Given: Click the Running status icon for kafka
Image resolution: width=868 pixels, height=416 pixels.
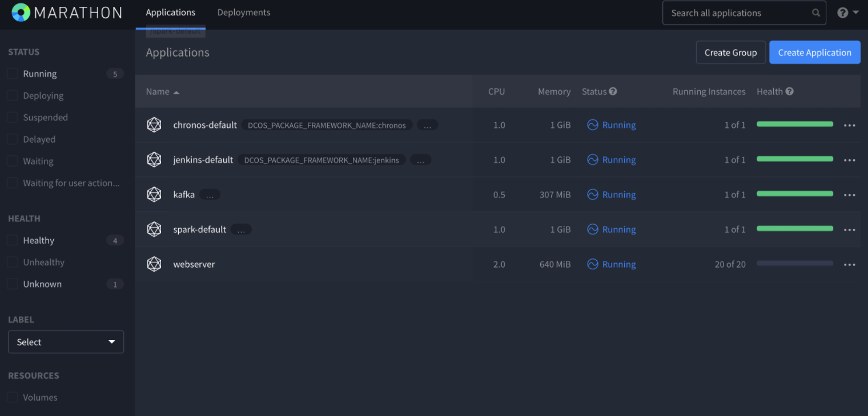Looking at the screenshot, I should (593, 195).
